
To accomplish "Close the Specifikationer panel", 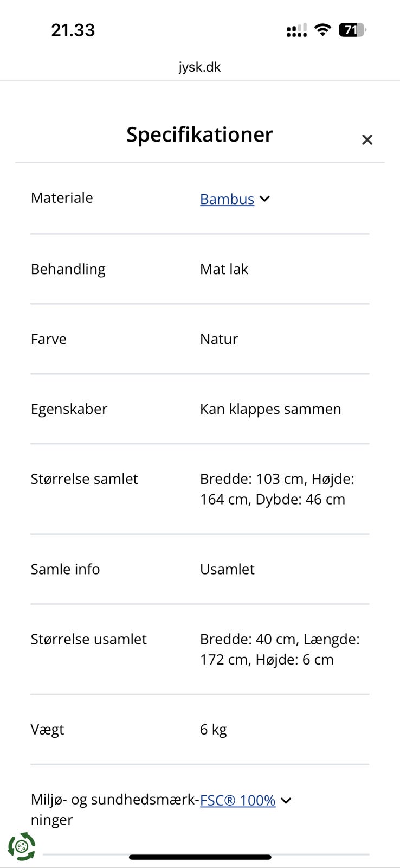I will (367, 140).
